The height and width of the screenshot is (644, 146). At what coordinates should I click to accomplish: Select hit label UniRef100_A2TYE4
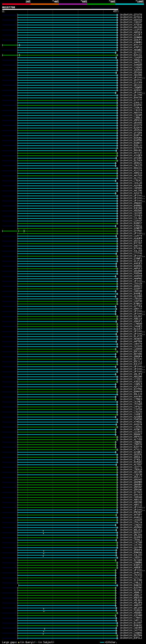click(131, 307)
